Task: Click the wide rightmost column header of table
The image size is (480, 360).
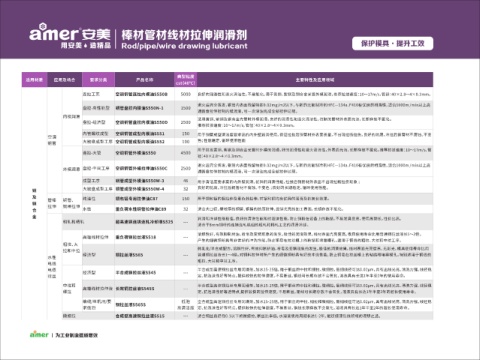Action: click(x=315, y=80)
